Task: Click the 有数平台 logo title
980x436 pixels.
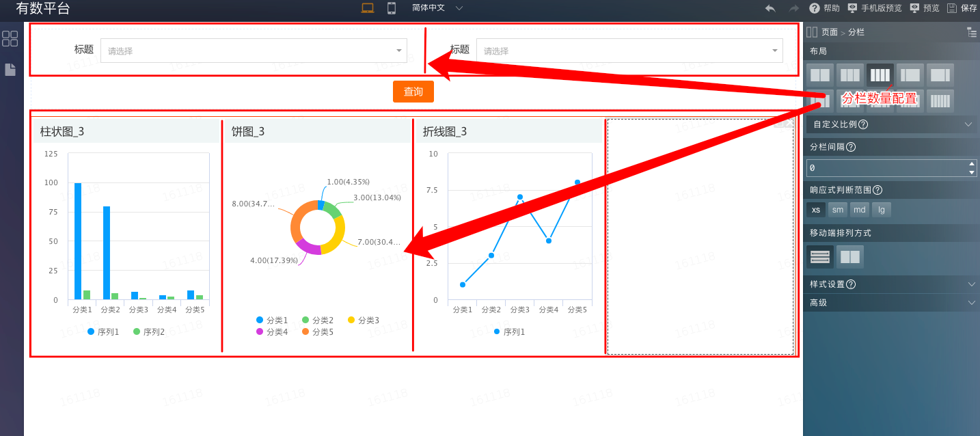Action: coord(43,9)
